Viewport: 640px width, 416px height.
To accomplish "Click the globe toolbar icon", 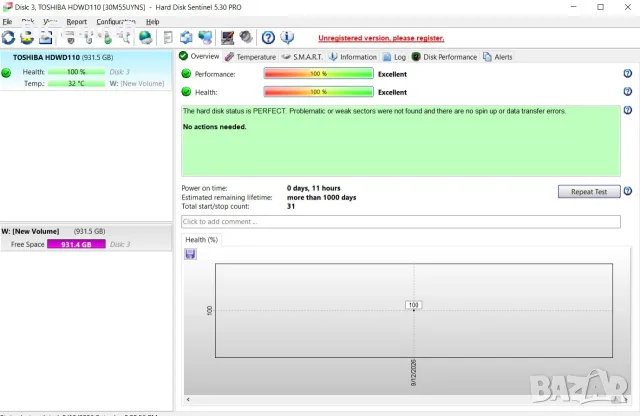I will [145, 38].
